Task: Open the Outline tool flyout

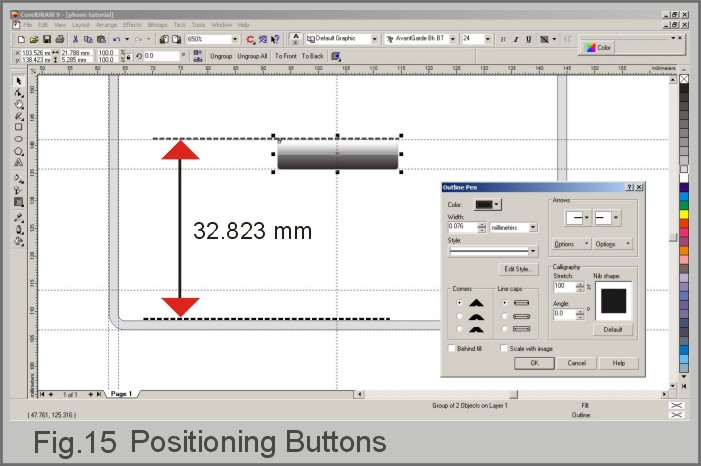Action: pyautogui.click(x=18, y=229)
